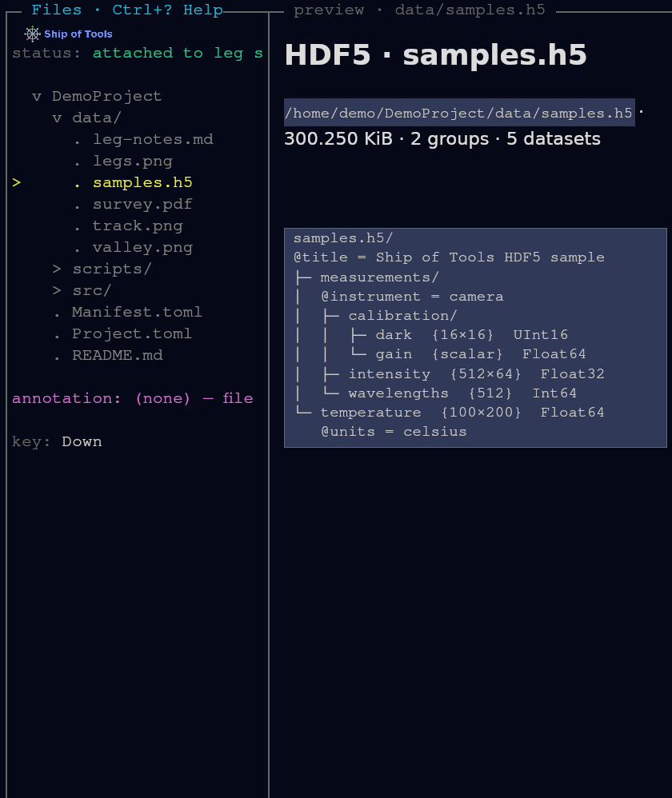Click the Files panel title
Image resolution: width=672 pixels, height=798 pixels.
tap(57, 10)
